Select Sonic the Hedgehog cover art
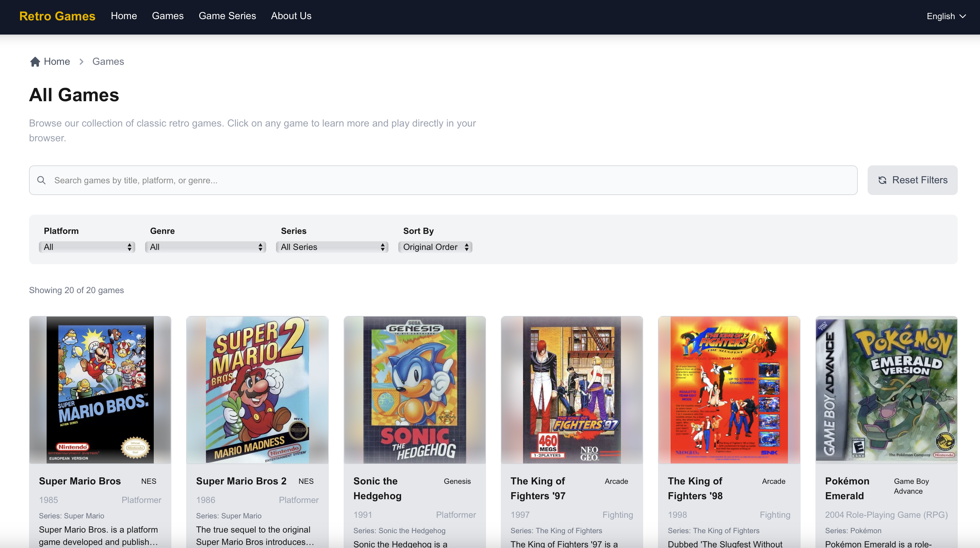The width and height of the screenshot is (980, 548). click(x=415, y=390)
